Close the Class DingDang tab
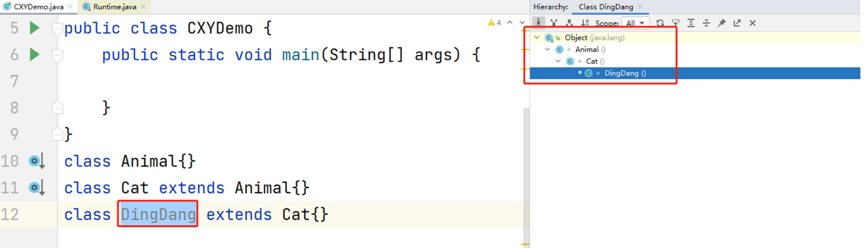The width and height of the screenshot is (868, 248). click(640, 7)
